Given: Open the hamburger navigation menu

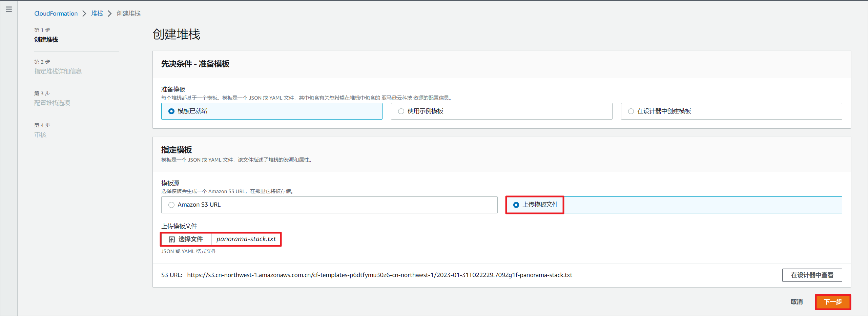Looking at the screenshot, I should tap(9, 9).
